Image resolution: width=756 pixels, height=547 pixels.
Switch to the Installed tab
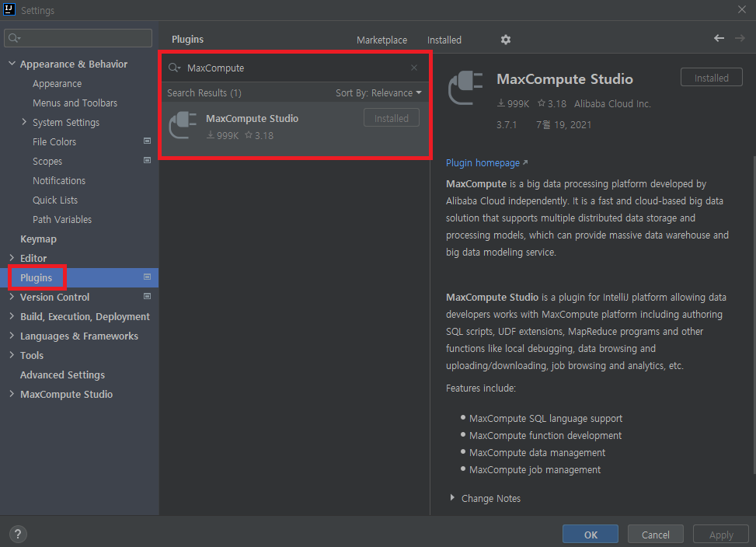(444, 40)
